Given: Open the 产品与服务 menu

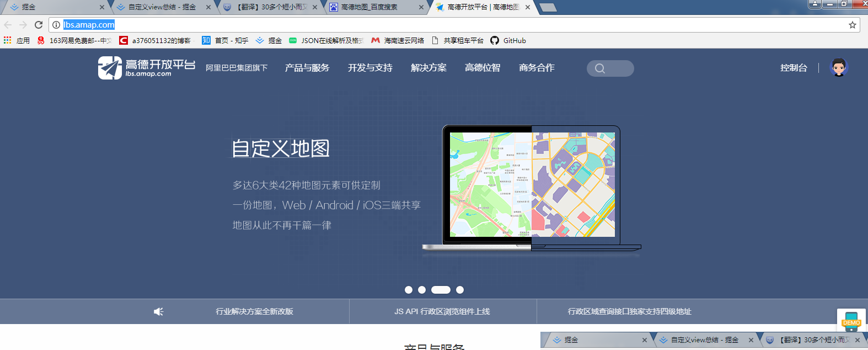Looking at the screenshot, I should tap(307, 67).
